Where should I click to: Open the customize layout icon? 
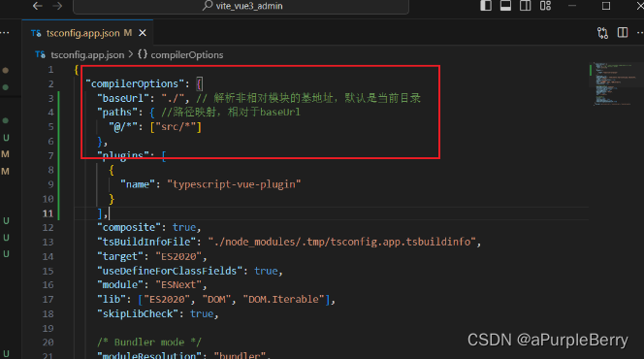[545, 6]
